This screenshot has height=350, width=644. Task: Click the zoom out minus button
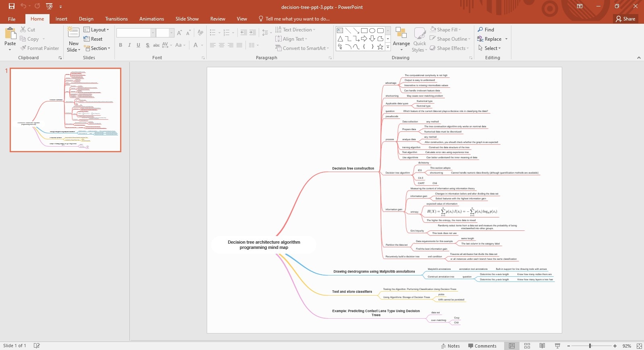click(x=569, y=346)
